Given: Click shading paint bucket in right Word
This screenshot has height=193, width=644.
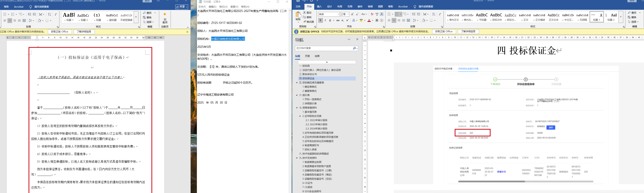Looking at the screenshot, I should [x=424, y=21].
